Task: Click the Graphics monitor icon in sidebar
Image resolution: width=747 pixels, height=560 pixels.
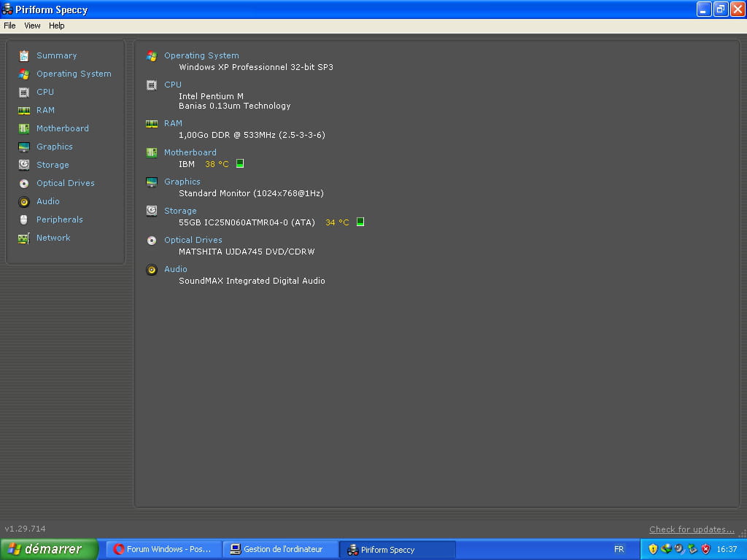Action: click(x=24, y=147)
